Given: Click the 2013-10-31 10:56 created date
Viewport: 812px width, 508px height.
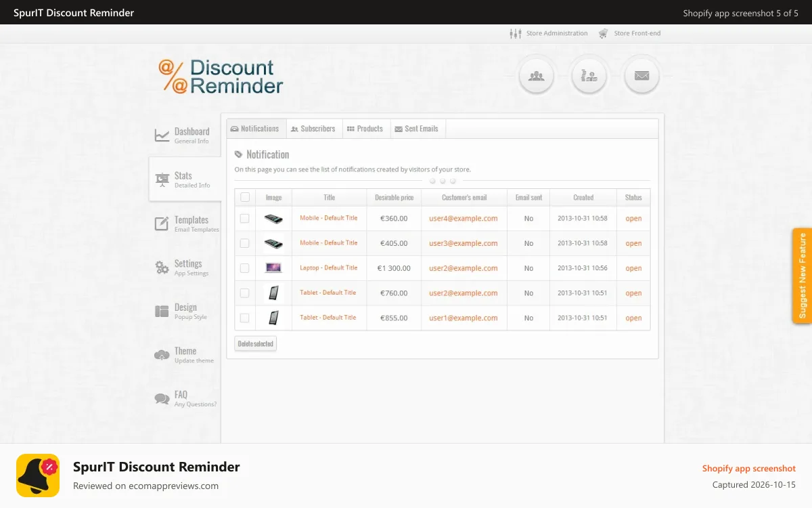Looking at the screenshot, I should pyautogui.click(x=583, y=268).
